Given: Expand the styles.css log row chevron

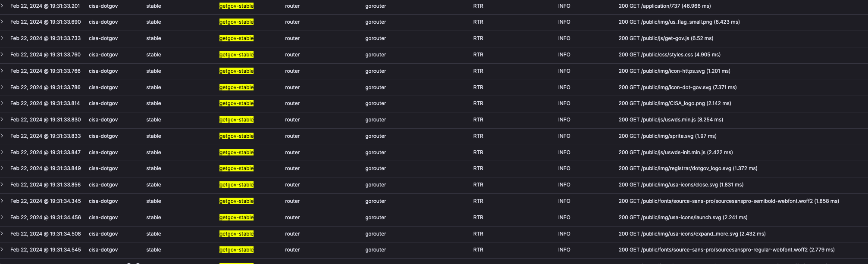Looking at the screenshot, I should [2, 55].
